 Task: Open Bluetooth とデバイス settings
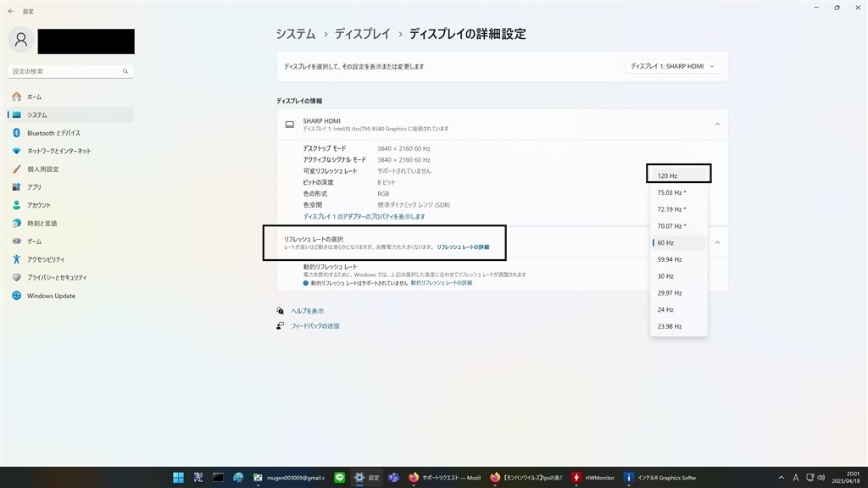pos(71,133)
